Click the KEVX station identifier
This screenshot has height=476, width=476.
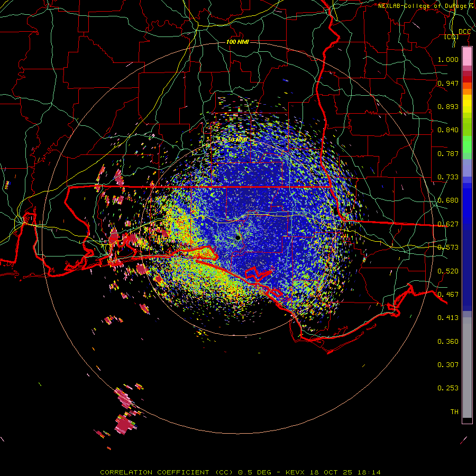click(295, 472)
